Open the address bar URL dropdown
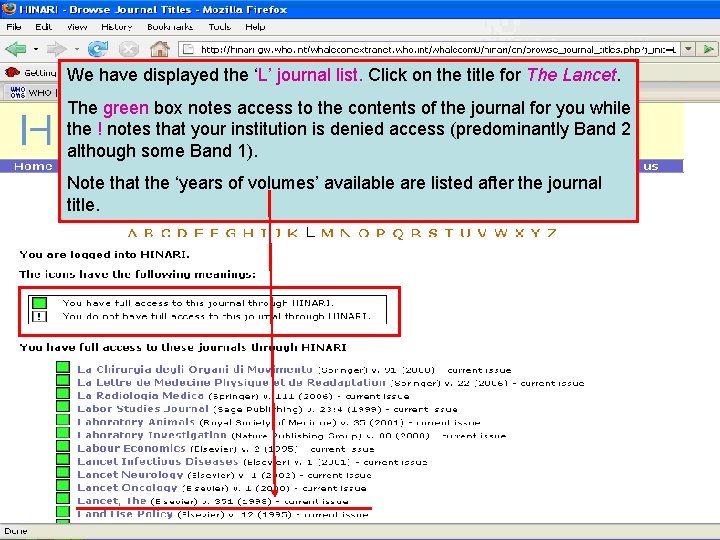 [x=688, y=49]
